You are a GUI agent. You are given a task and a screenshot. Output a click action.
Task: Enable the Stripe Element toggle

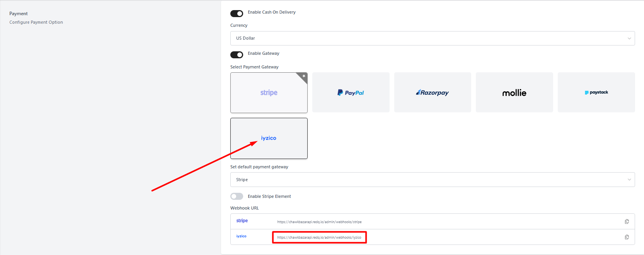click(x=237, y=196)
